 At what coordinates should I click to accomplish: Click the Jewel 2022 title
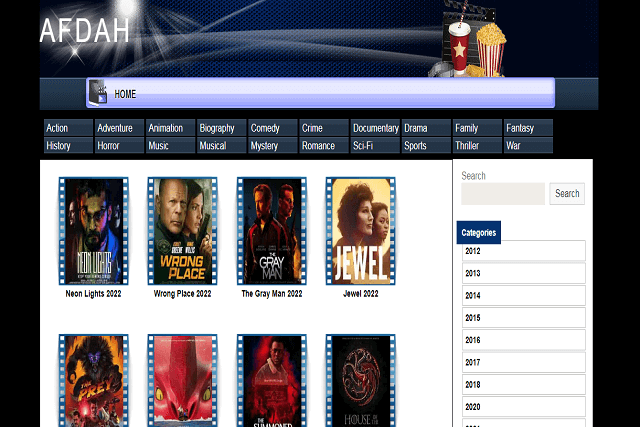(360, 294)
